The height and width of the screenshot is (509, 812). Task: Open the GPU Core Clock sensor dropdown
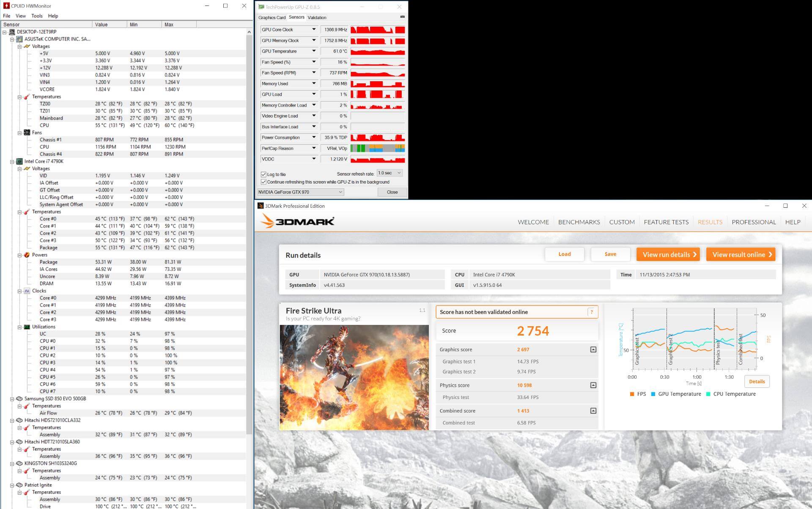[x=314, y=30]
